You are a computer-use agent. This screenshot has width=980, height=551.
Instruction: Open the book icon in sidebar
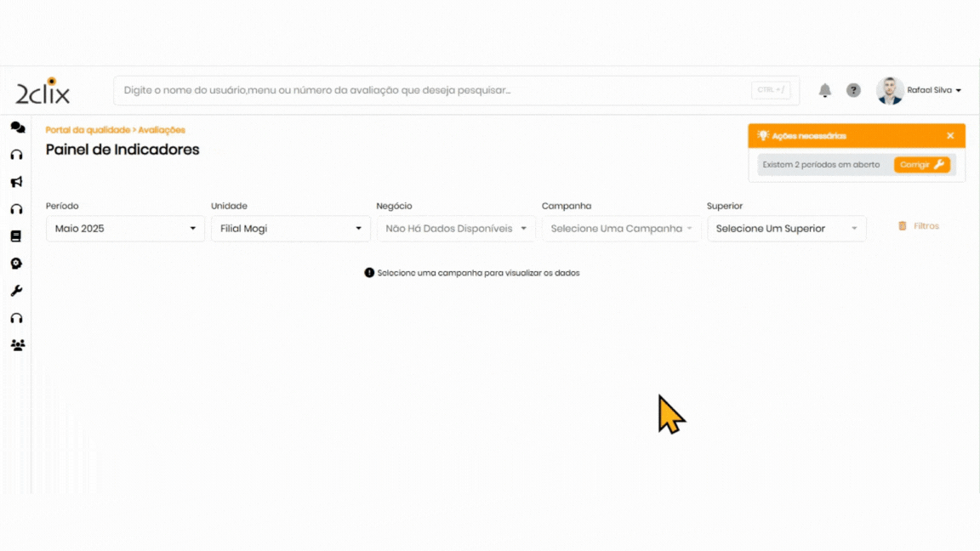[x=16, y=236]
